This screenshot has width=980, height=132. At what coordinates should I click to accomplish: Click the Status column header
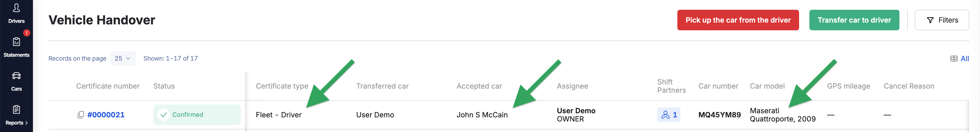[x=164, y=86]
